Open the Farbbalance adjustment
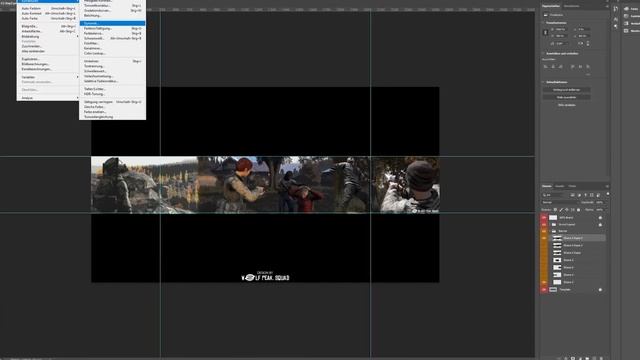640x360 pixels. 112,33
